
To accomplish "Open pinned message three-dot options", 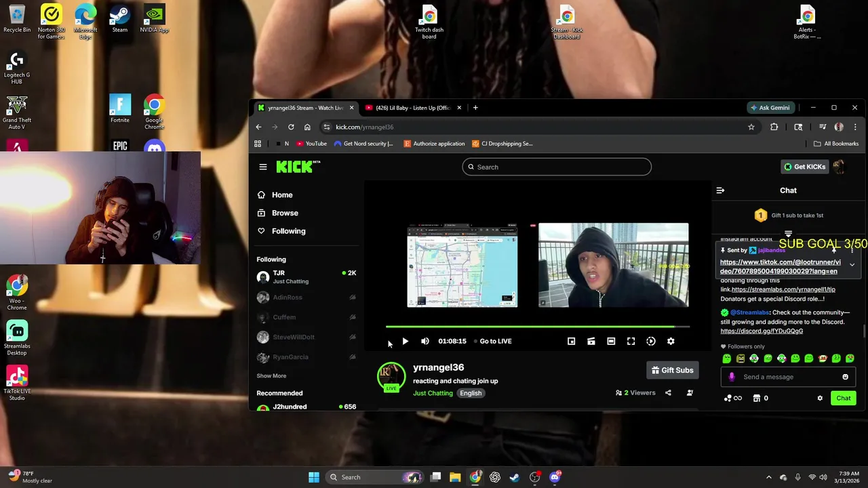I will [x=852, y=250].
